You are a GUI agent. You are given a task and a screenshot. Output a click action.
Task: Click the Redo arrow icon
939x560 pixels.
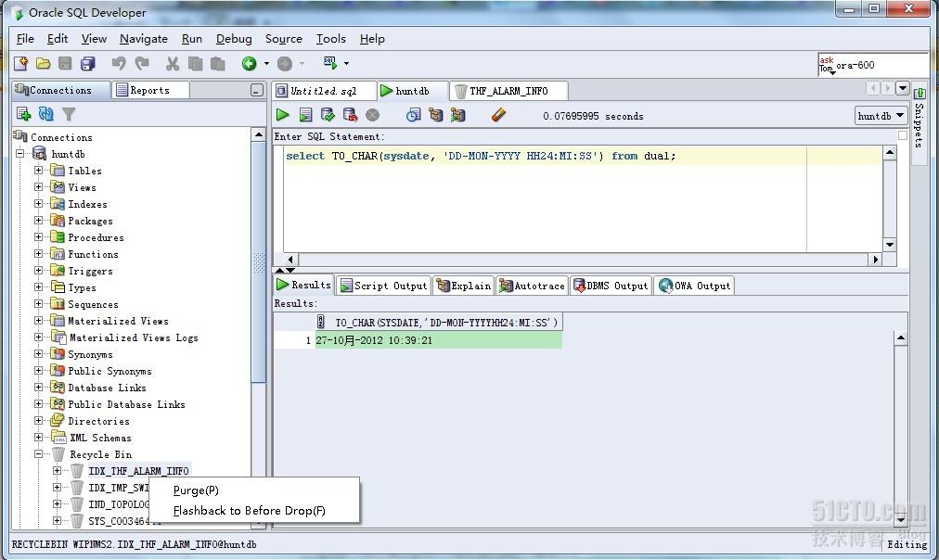(x=142, y=63)
